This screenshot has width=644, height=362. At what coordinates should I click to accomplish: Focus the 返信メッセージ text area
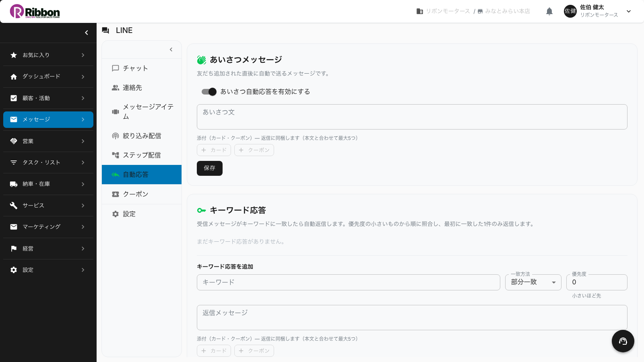[x=412, y=317]
